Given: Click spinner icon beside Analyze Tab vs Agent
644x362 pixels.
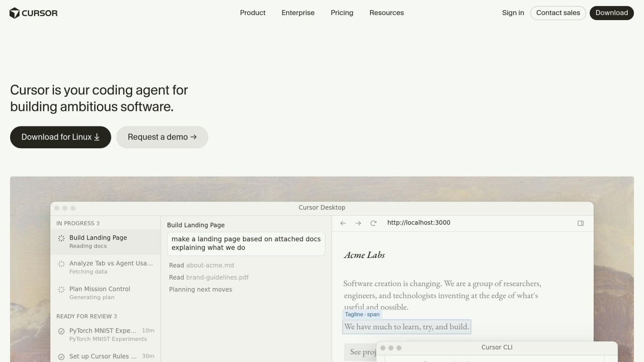Looking at the screenshot, I should click(x=61, y=264).
